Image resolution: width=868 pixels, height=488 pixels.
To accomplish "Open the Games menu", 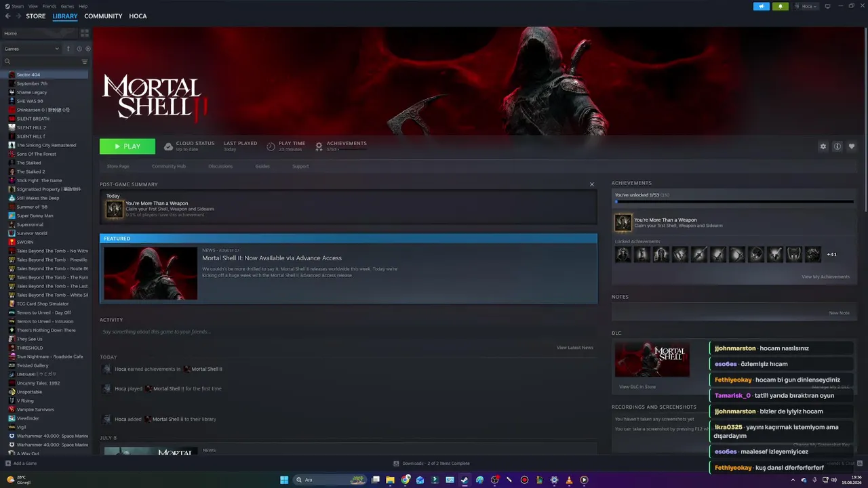I will pos(68,6).
